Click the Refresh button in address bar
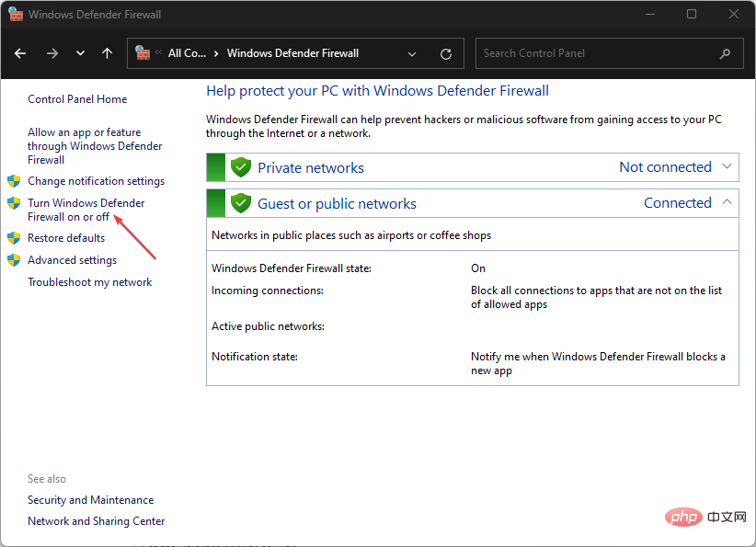 tap(446, 53)
